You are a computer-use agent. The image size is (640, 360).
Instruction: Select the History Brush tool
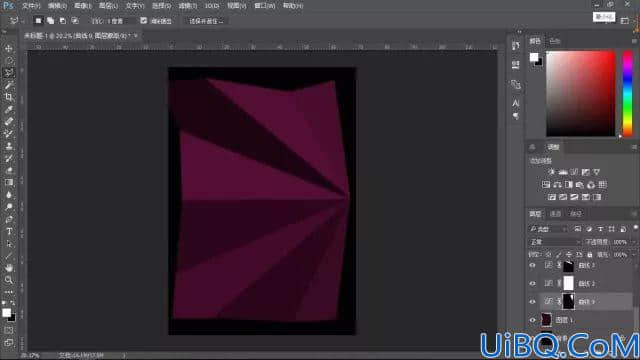(9, 158)
